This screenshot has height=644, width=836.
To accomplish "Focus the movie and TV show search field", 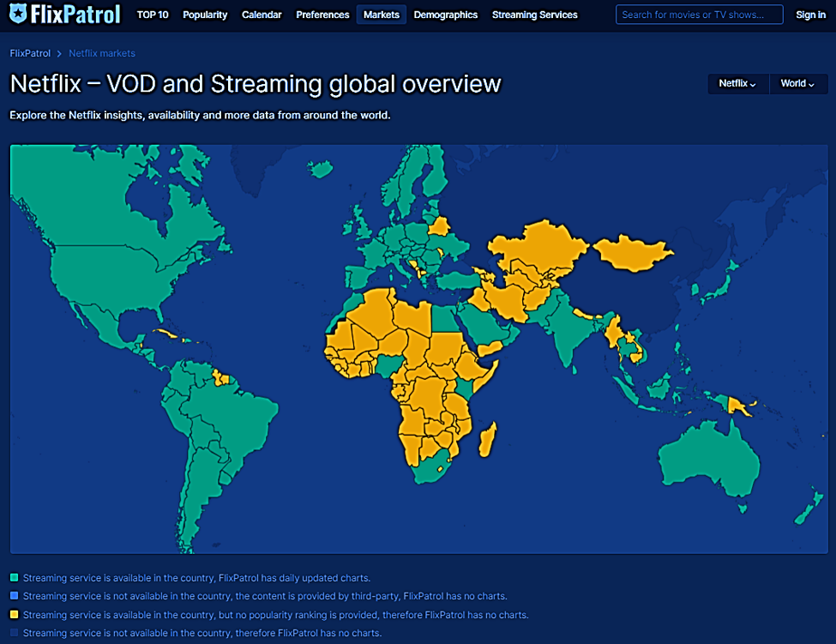I will [x=699, y=15].
